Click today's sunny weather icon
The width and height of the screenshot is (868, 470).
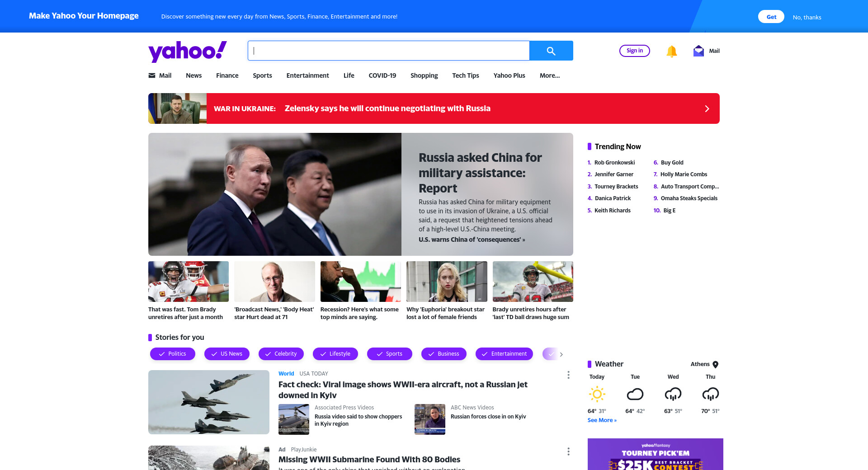(597, 394)
